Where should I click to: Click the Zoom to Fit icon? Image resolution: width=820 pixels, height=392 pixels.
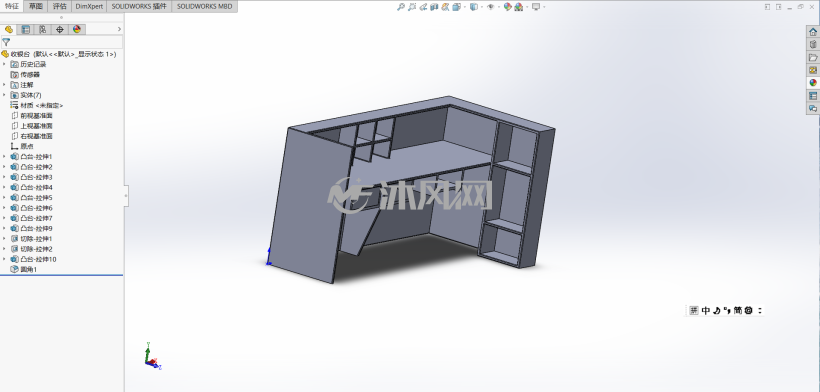[401, 7]
